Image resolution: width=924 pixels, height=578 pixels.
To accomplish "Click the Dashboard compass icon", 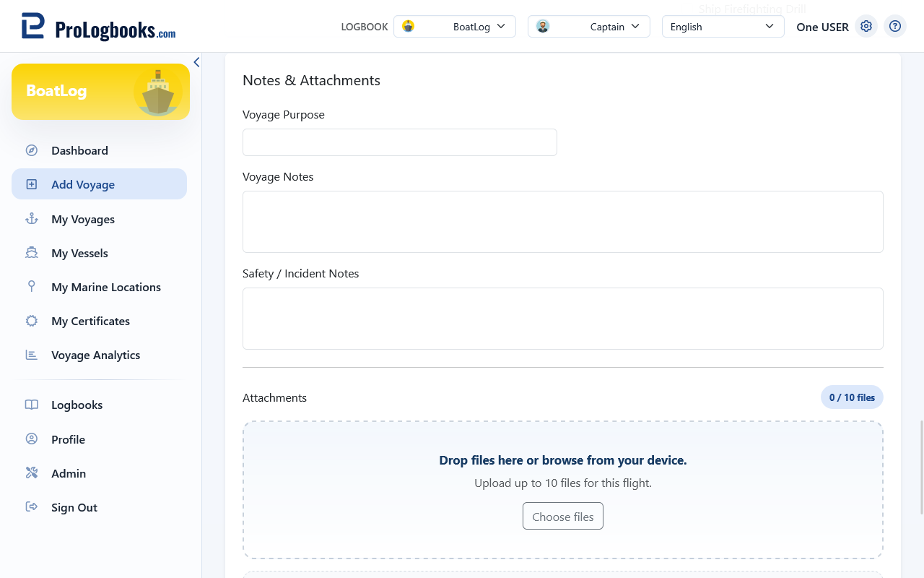I will [32, 150].
